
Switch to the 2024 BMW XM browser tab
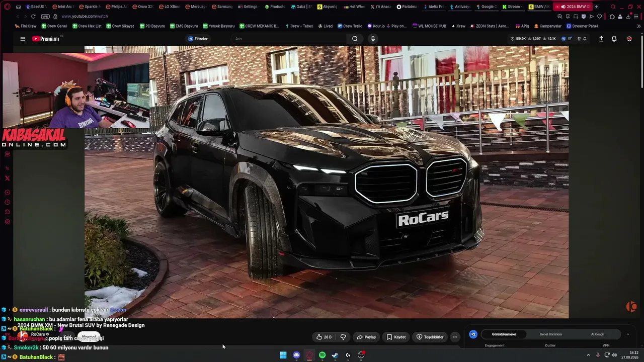[573, 7]
